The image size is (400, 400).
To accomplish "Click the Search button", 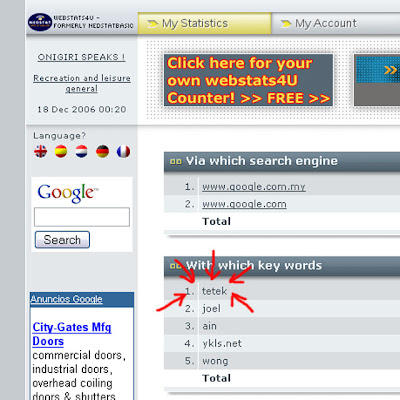I will (62, 240).
